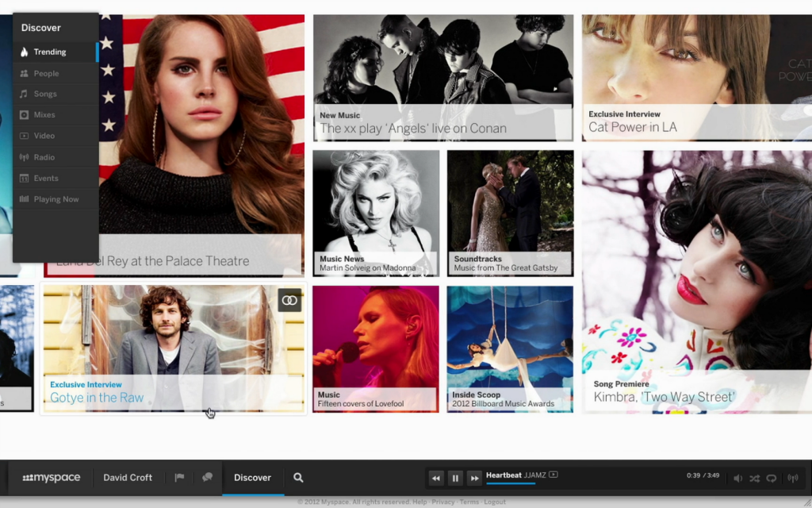Open People in the Discover menu
The height and width of the screenshot is (508, 812).
(56, 73)
